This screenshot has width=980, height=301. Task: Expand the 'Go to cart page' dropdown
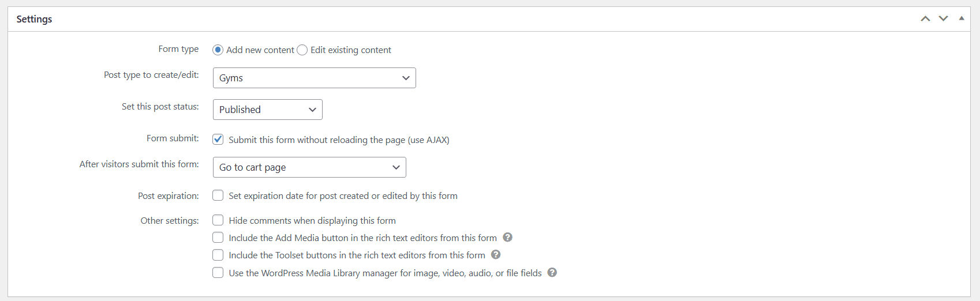(x=309, y=167)
